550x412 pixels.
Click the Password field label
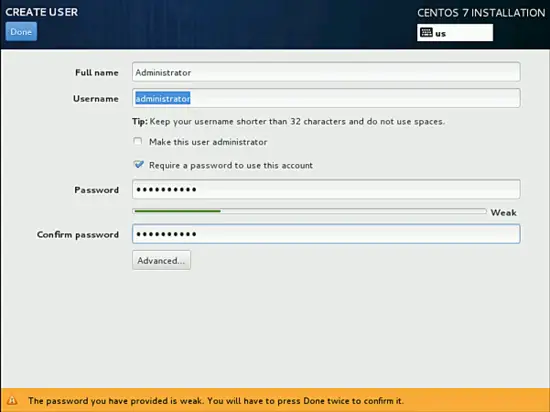click(x=96, y=190)
